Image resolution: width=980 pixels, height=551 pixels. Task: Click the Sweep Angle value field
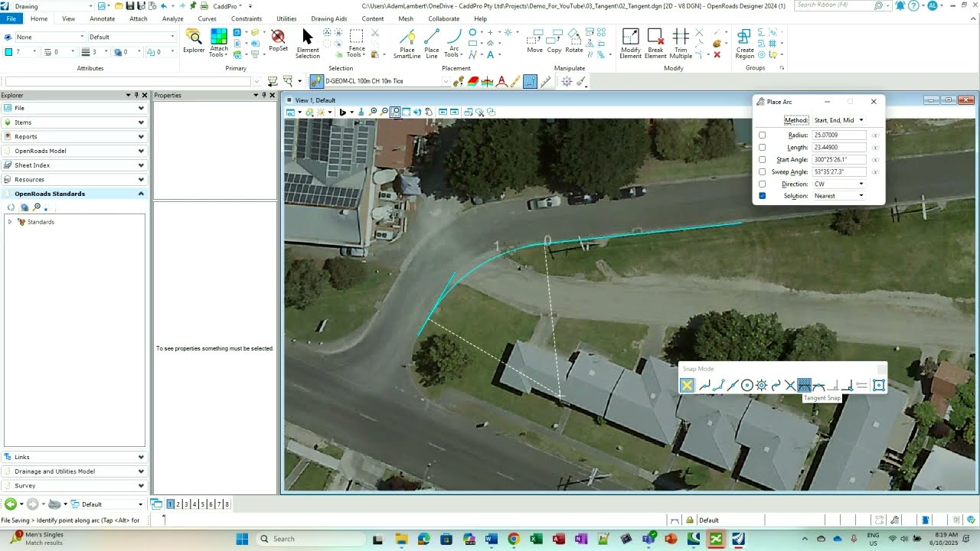840,172
